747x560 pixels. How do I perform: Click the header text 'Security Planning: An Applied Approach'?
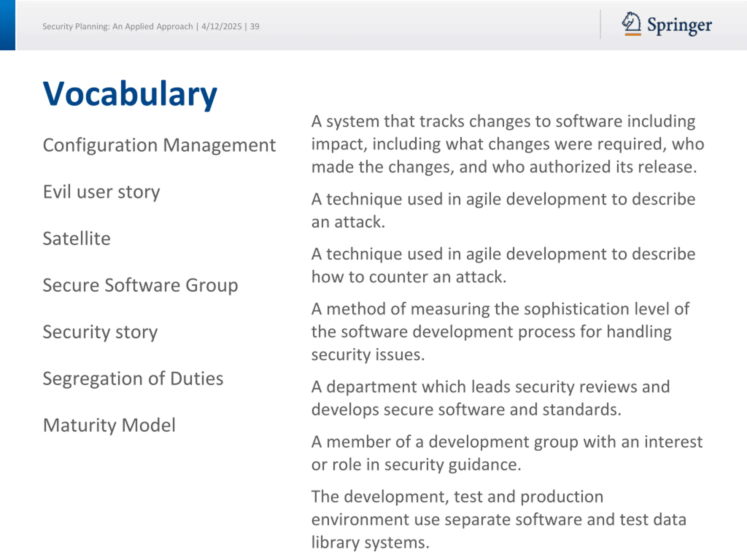[118, 26]
